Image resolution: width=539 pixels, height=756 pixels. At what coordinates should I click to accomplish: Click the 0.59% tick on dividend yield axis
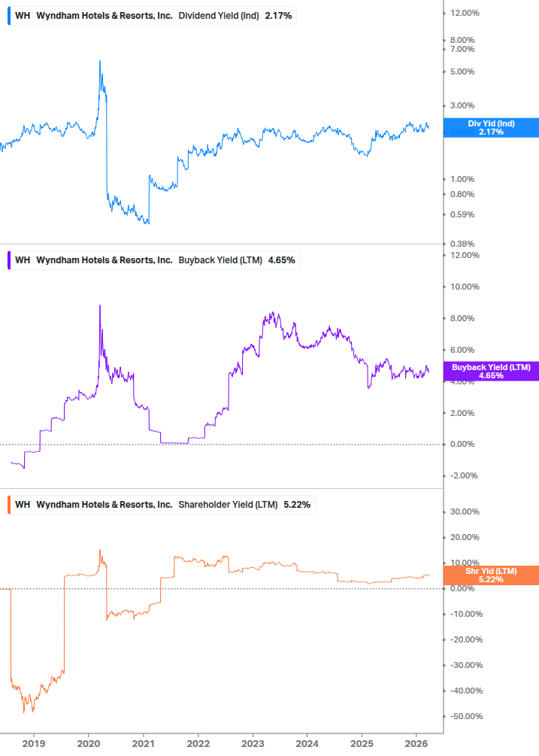[x=462, y=214]
